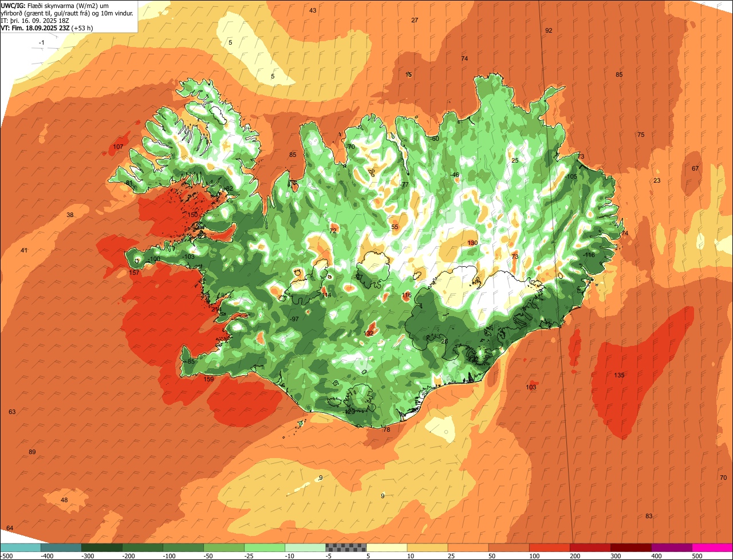Click the flux value '107' west of the Westfjords
Image resolution: width=733 pixels, height=560 pixels.
click(x=119, y=147)
